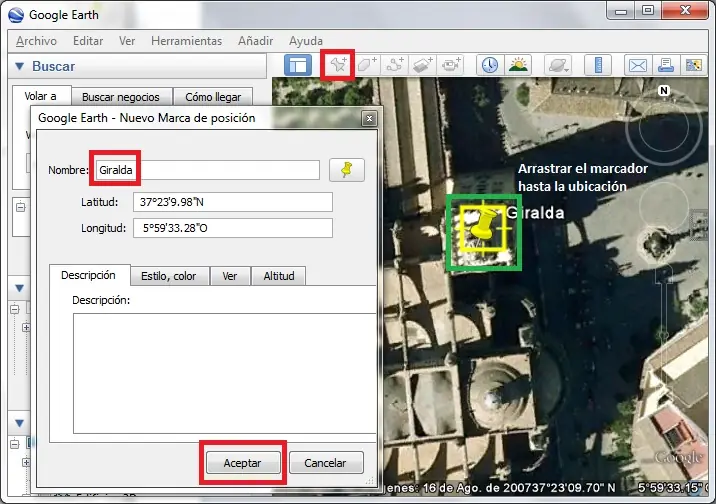Select the Estilo, color tab
The image size is (716, 504).
coord(168,276)
